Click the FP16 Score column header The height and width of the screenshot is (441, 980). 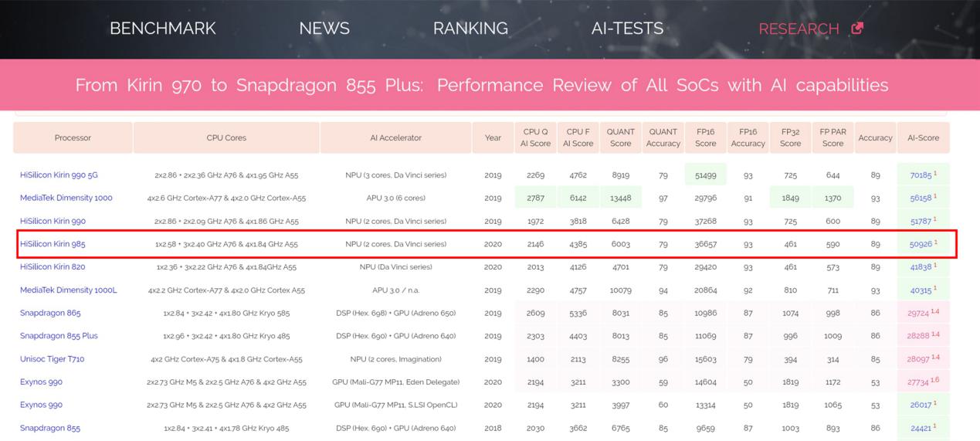point(705,137)
